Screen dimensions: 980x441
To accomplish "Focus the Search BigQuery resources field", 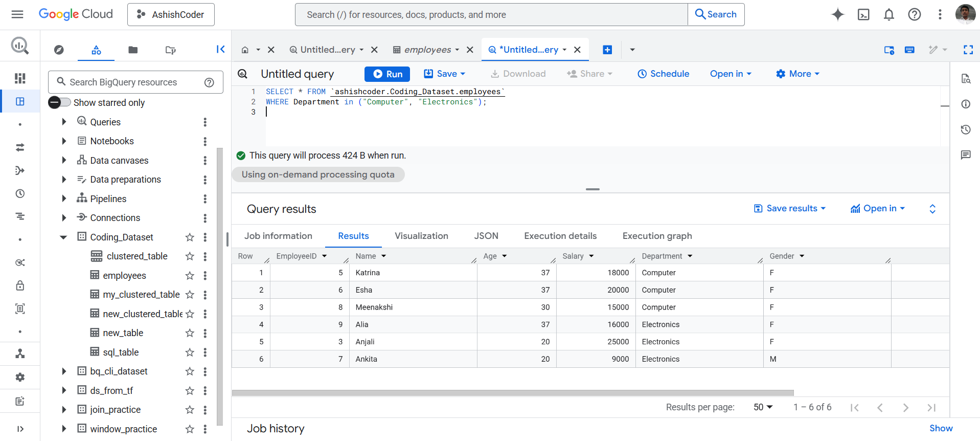I will pyautogui.click(x=135, y=82).
